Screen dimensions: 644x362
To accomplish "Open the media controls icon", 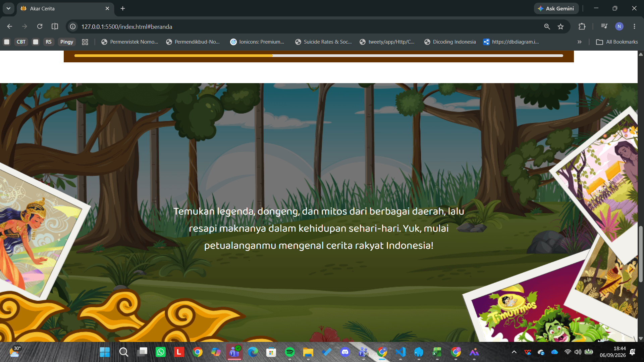I will [604, 26].
